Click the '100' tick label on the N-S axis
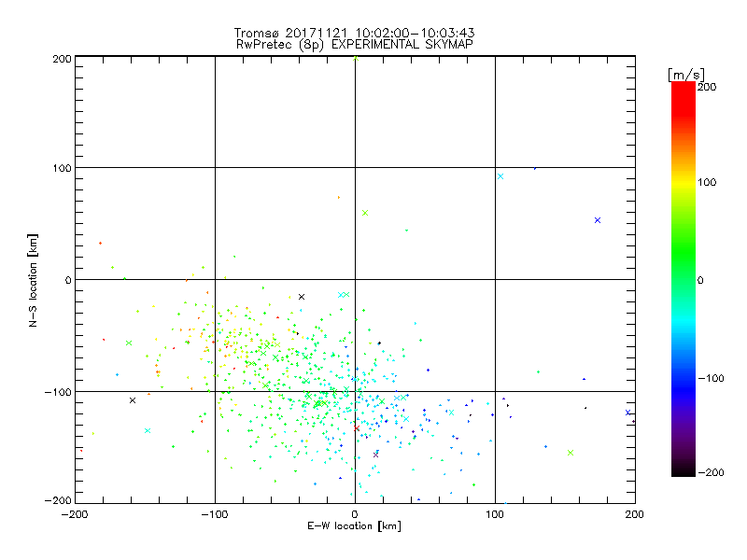 pyautogui.click(x=63, y=168)
